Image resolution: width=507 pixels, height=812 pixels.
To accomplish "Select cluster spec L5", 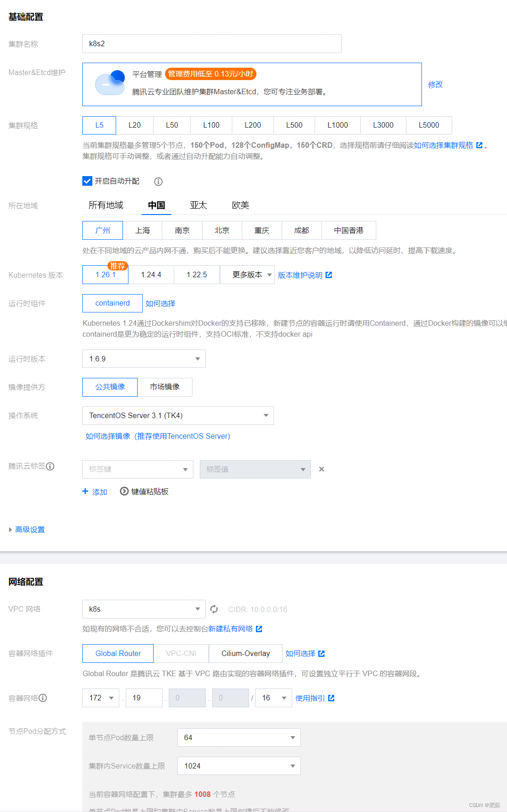I will tap(99, 125).
